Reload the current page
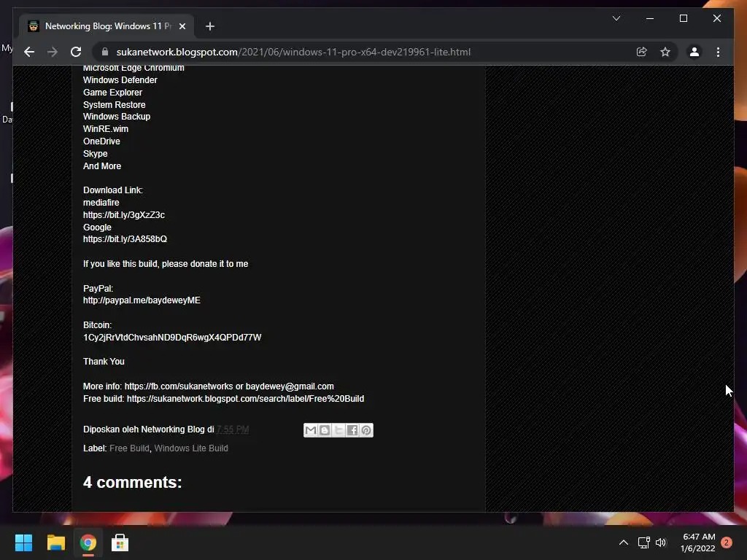This screenshot has width=747, height=560. coord(76,52)
